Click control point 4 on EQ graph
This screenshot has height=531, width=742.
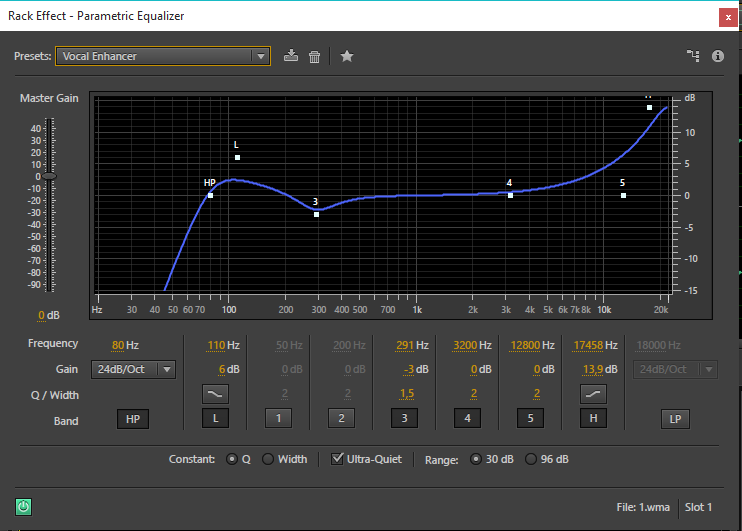click(x=511, y=195)
